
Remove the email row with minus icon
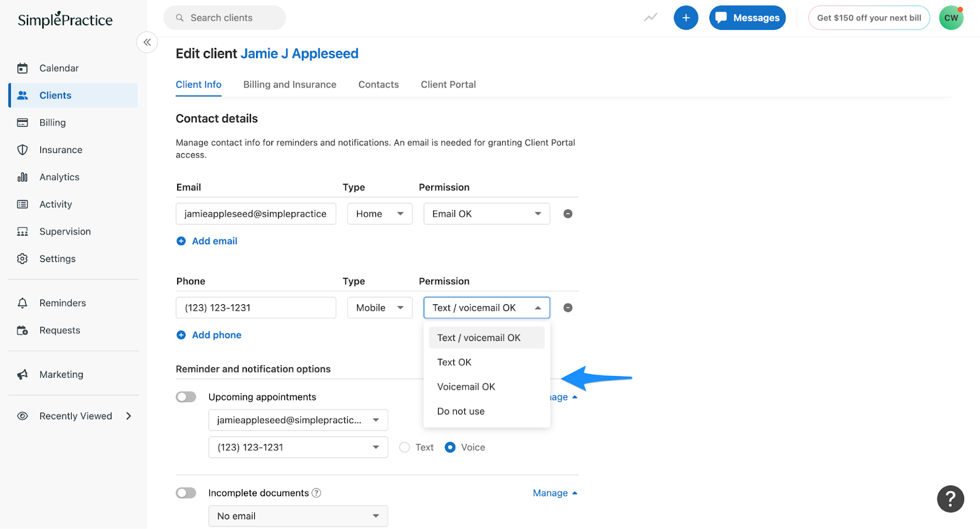(x=568, y=214)
